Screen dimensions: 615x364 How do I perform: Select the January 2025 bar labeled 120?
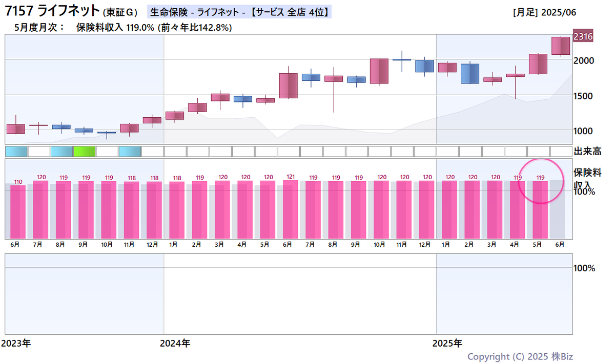tap(450, 210)
